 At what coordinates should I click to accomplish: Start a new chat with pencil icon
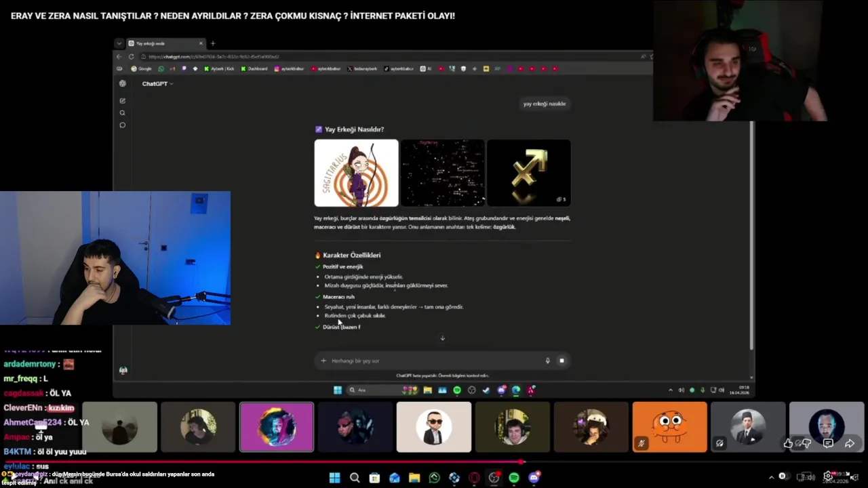point(123,100)
